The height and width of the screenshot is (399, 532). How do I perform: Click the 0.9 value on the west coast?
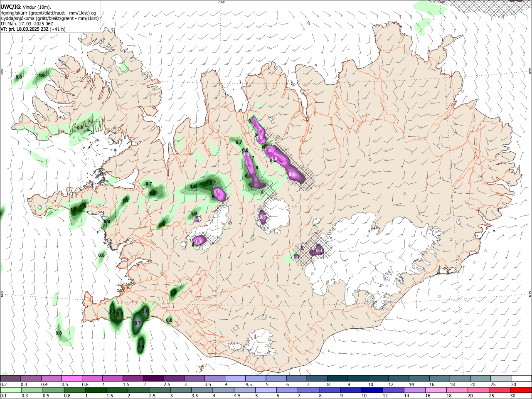pos(107,222)
